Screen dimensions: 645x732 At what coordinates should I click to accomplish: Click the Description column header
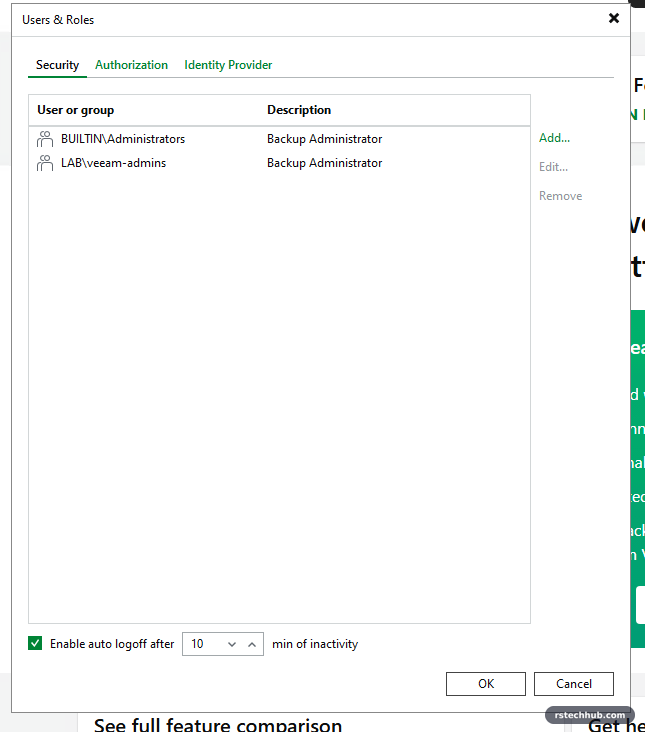(299, 110)
